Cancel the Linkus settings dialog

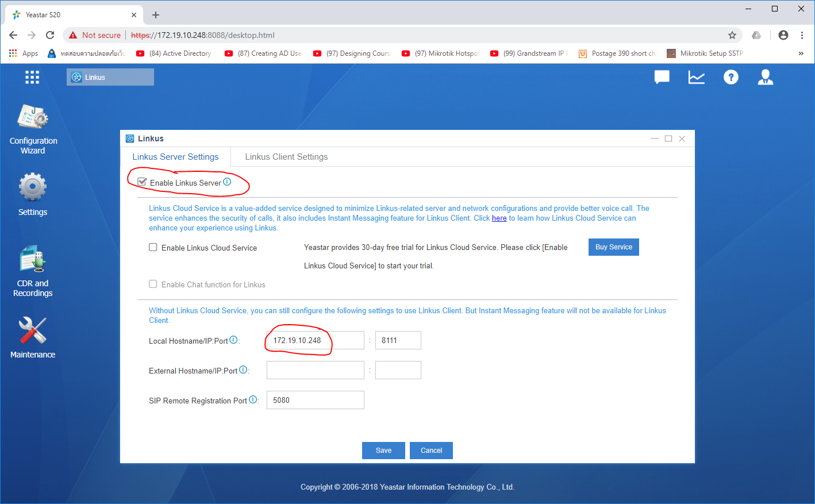(x=431, y=451)
